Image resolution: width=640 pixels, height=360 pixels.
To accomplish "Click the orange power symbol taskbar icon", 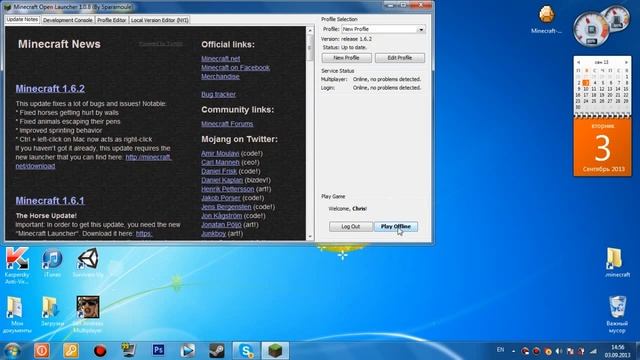I will (x=42, y=350).
